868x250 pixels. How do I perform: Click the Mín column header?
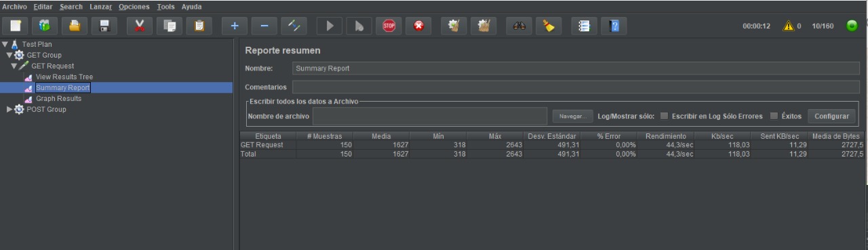tap(438, 136)
